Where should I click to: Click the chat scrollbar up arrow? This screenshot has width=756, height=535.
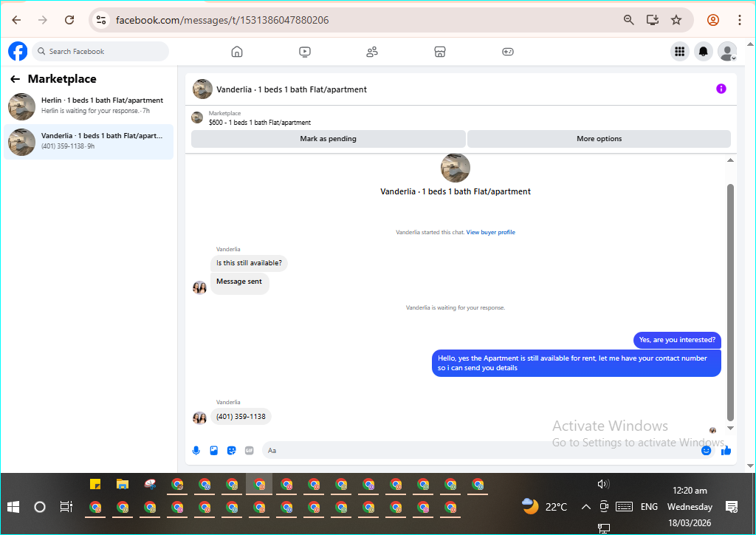(x=730, y=160)
